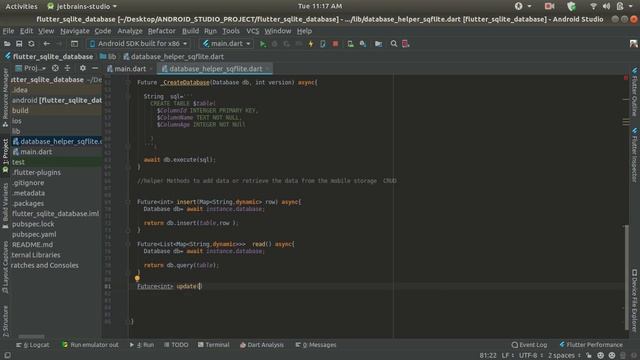The width and height of the screenshot is (640, 360).
Task: Click the editor vertical scrollbar thumb
Action: 626,278
